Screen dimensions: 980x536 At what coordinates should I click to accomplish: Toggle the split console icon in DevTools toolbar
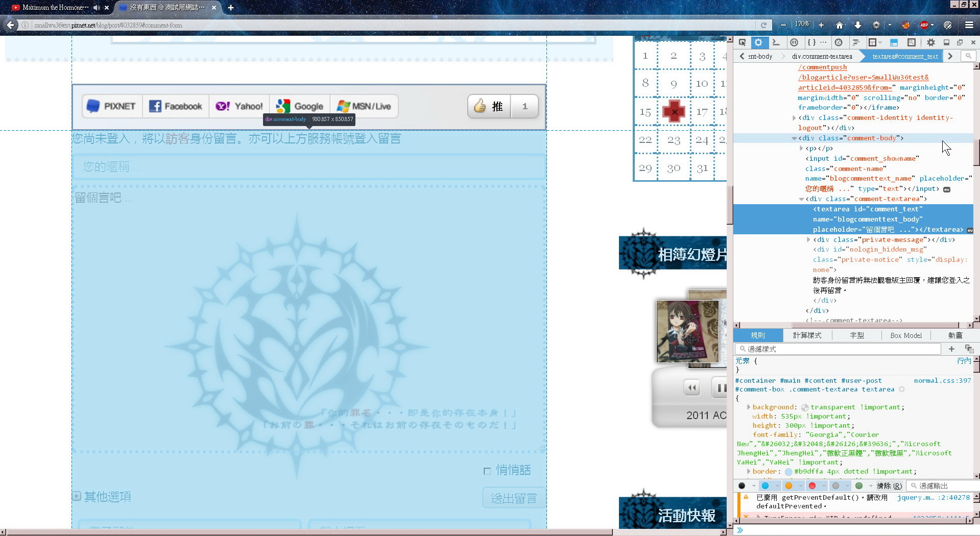coord(894,42)
